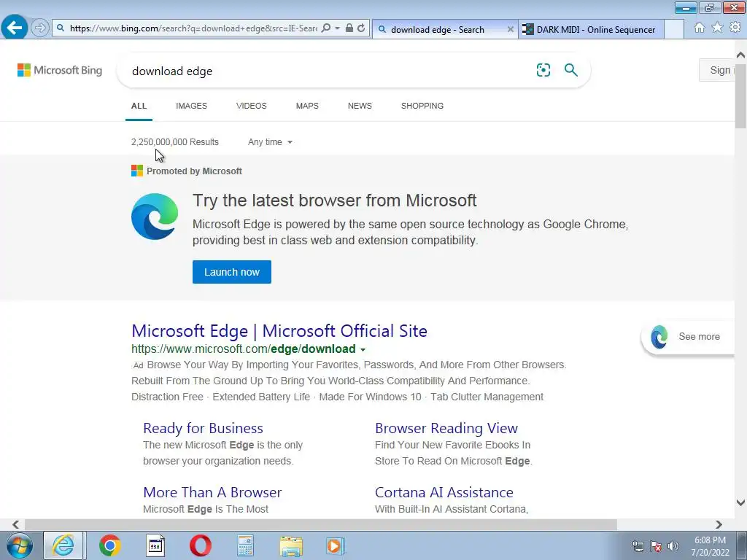Click the Bing search magnifier button
Viewport: 747px width, 560px height.
click(570, 70)
